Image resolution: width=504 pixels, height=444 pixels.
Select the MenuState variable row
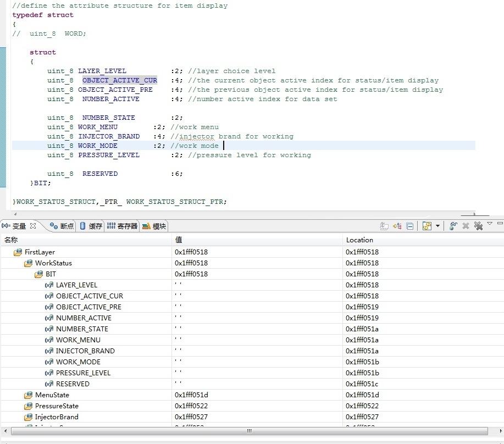(52, 395)
